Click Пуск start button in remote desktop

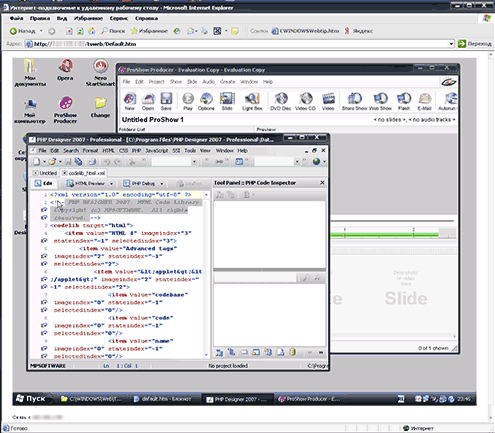pyautogui.click(x=31, y=399)
